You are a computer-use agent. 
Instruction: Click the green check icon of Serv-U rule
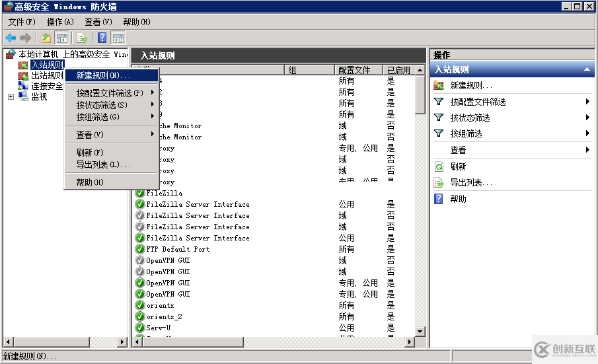click(140, 328)
